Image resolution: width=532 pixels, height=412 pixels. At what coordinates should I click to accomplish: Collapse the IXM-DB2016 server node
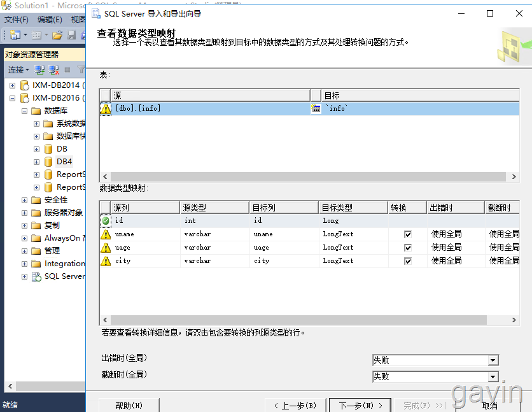13,99
